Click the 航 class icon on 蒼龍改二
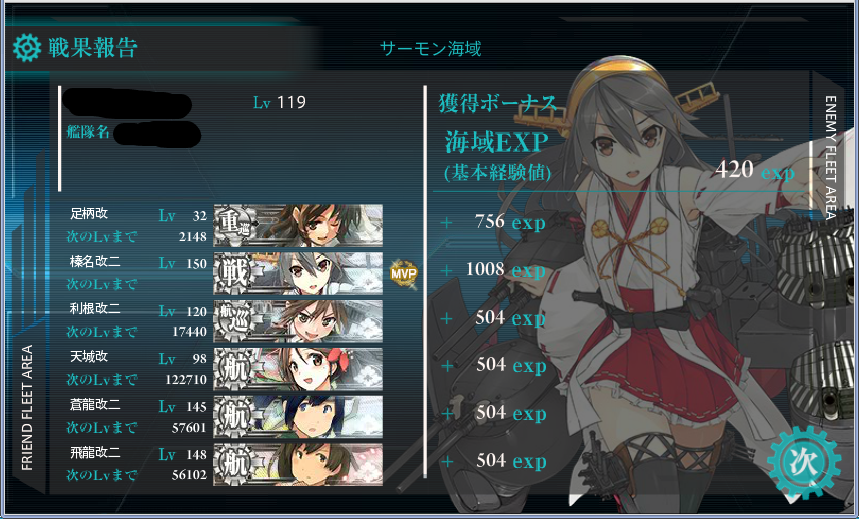The image size is (859, 519). tap(234, 417)
